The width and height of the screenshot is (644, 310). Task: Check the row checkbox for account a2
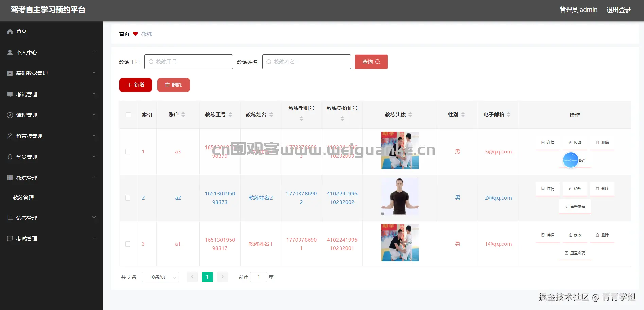click(x=128, y=198)
